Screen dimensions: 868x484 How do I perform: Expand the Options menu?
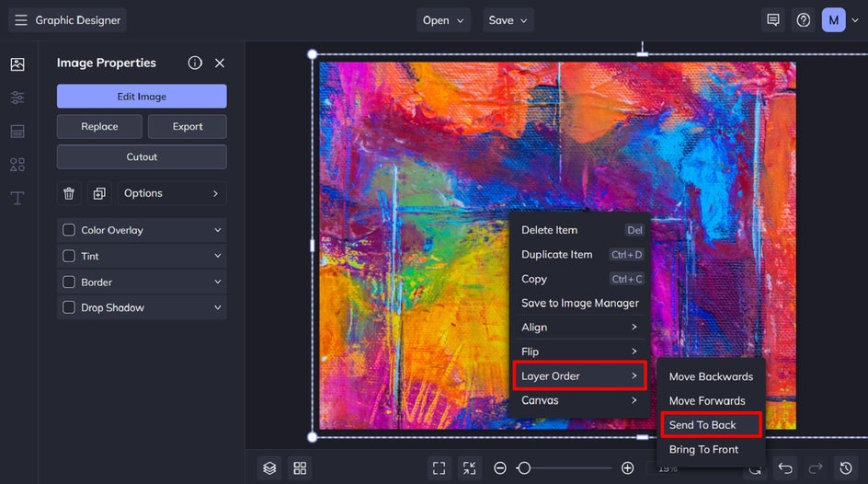(x=171, y=193)
